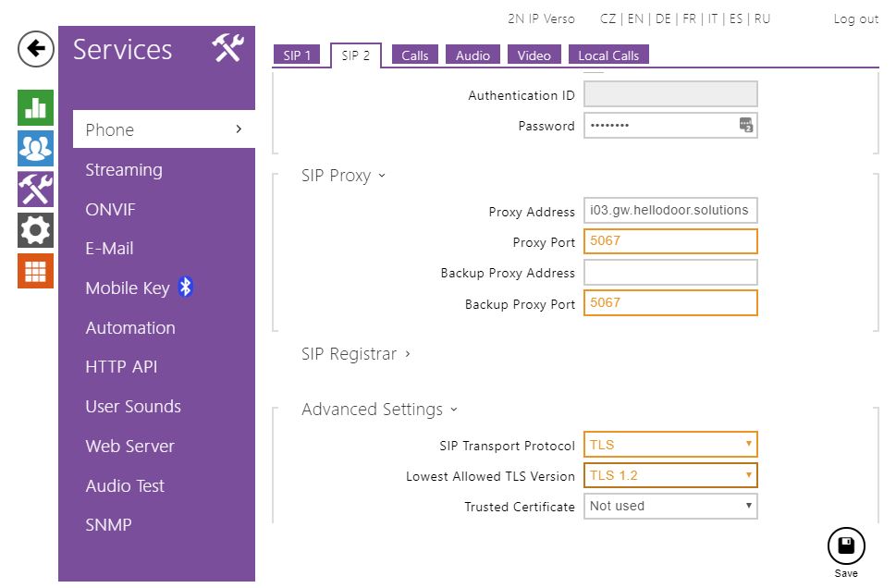The image size is (896, 588).
Task: Switch language to DE
Action: click(664, 18)
